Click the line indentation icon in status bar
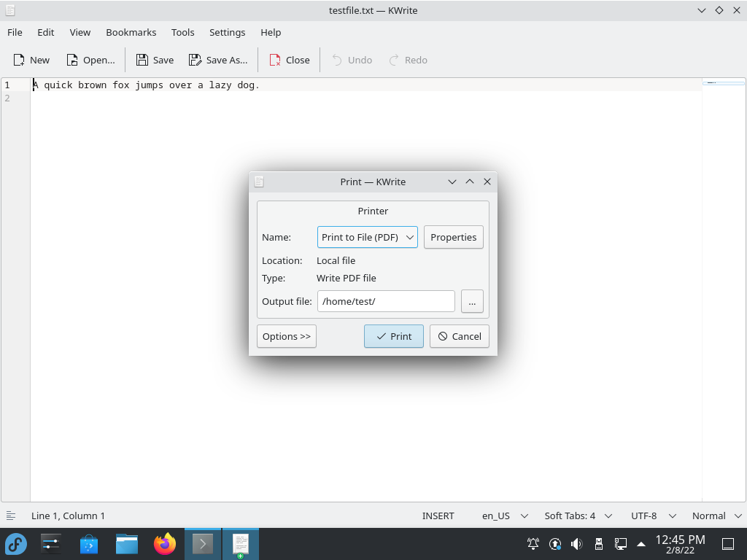747x560 pixels. click(11, 516)
